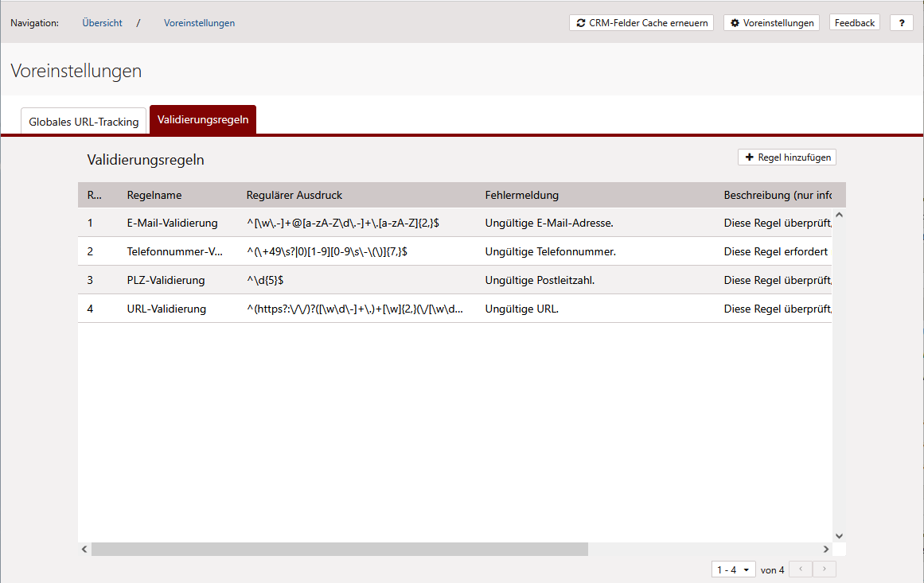The image size is (924, 583).
Task: Select the E-Mail-Validierung rule row
Action: click(172, 223)
